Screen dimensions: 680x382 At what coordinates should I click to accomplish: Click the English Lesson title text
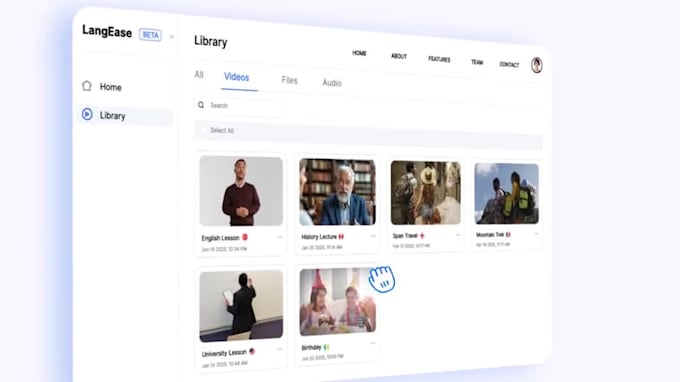[x=220, y=238]
